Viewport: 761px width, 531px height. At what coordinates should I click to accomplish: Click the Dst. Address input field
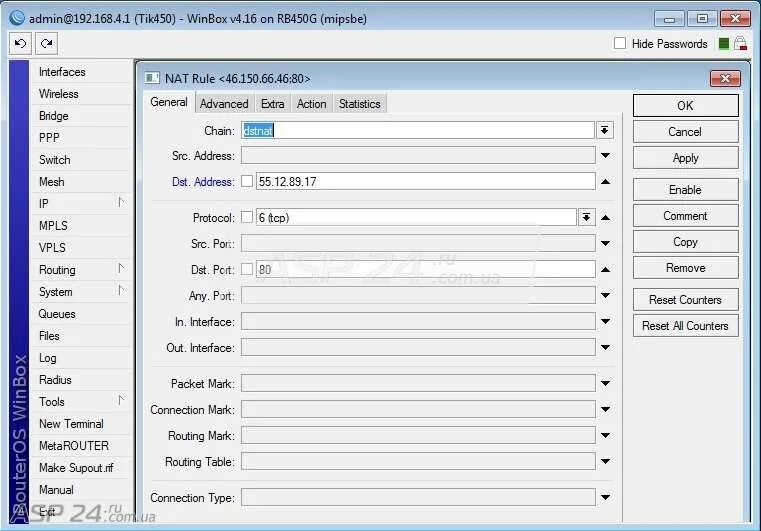tap(426, 182)
